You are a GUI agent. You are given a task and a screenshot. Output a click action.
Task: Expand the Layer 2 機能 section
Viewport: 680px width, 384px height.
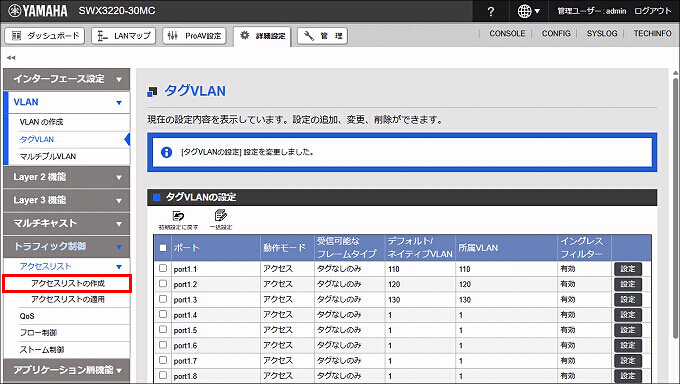click(x=66, y=177)
